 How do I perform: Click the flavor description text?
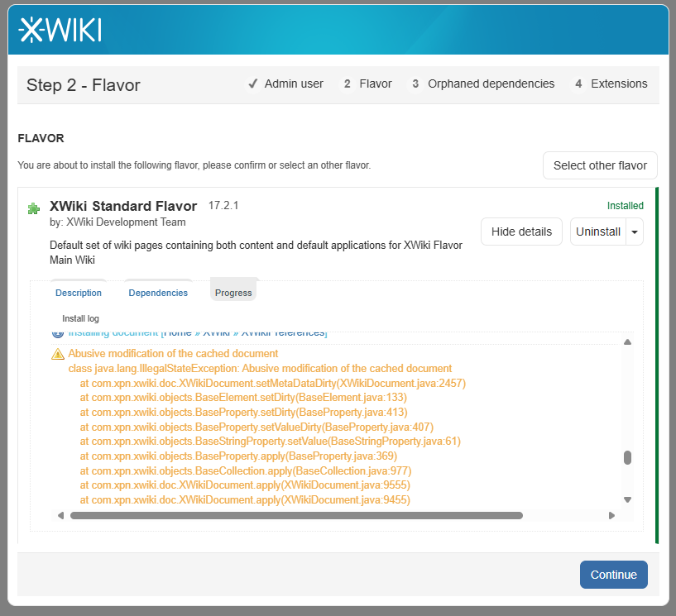pyautogui.click(x=256, y=252)
